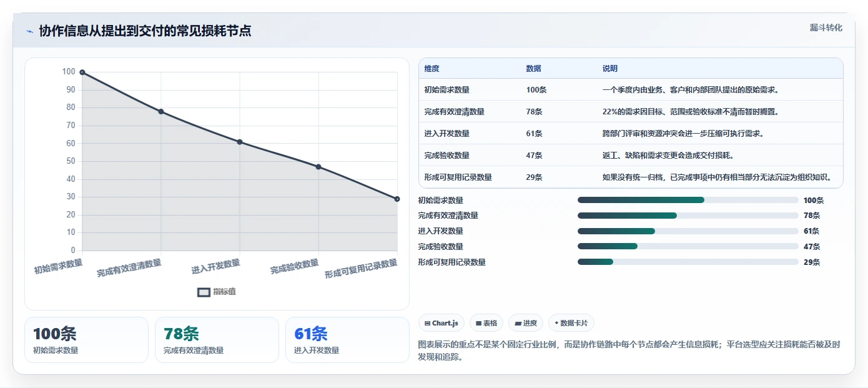868x388 pixels.
Task: Click the 78条 value beside the progress bar
Action: [x=812, y=216]
